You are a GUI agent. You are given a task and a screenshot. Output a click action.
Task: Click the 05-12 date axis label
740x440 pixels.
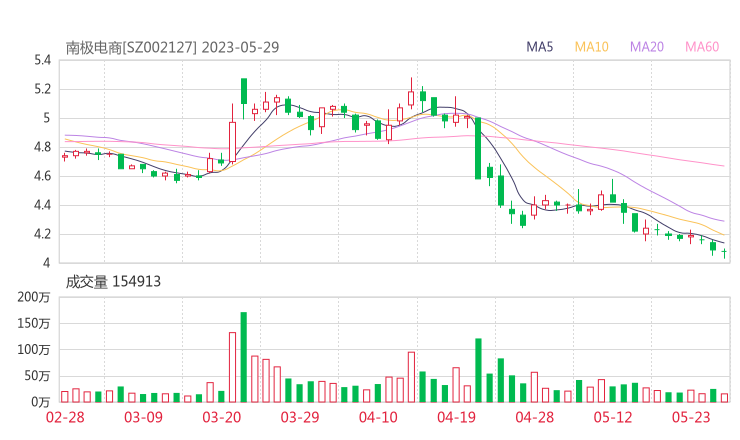(613, 417)
